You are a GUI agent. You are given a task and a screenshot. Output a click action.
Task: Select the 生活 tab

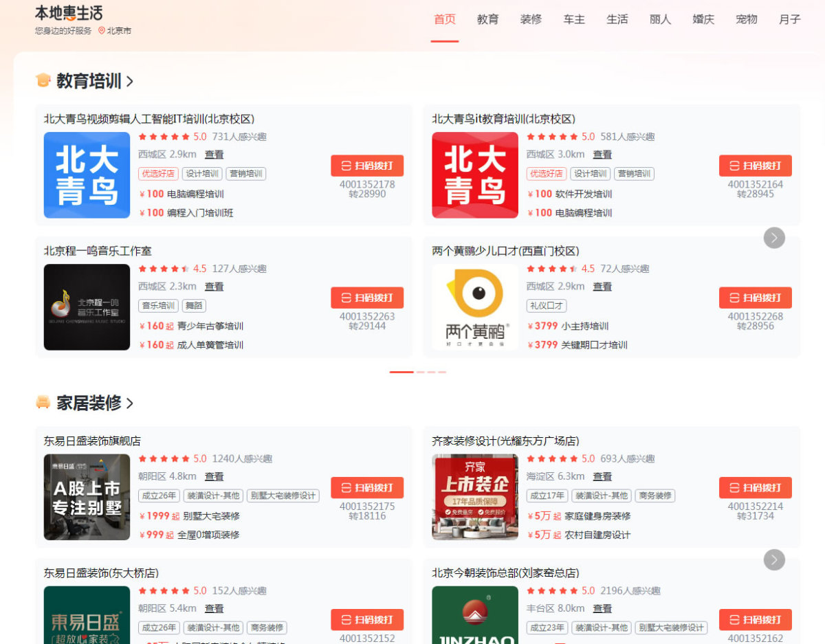point(617,19)
